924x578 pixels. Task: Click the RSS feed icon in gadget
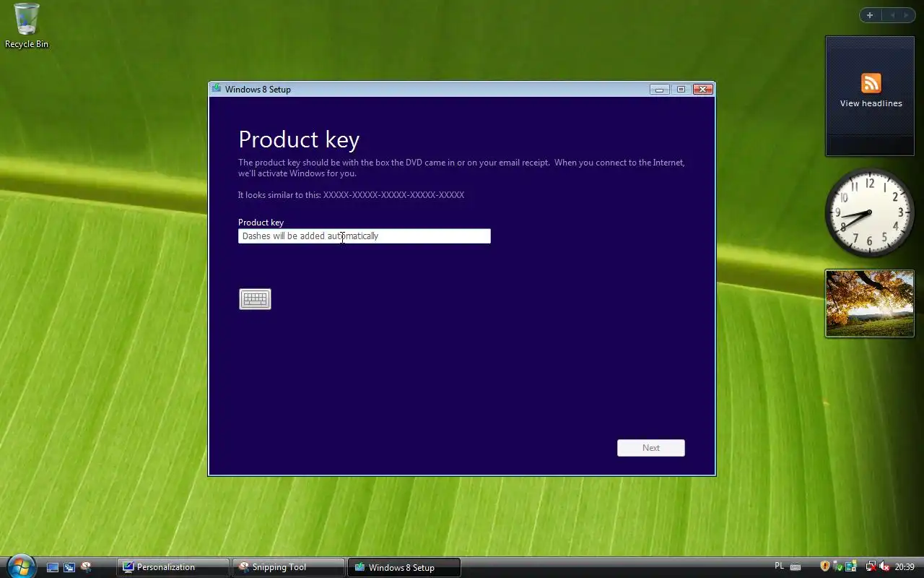[871, 83]
